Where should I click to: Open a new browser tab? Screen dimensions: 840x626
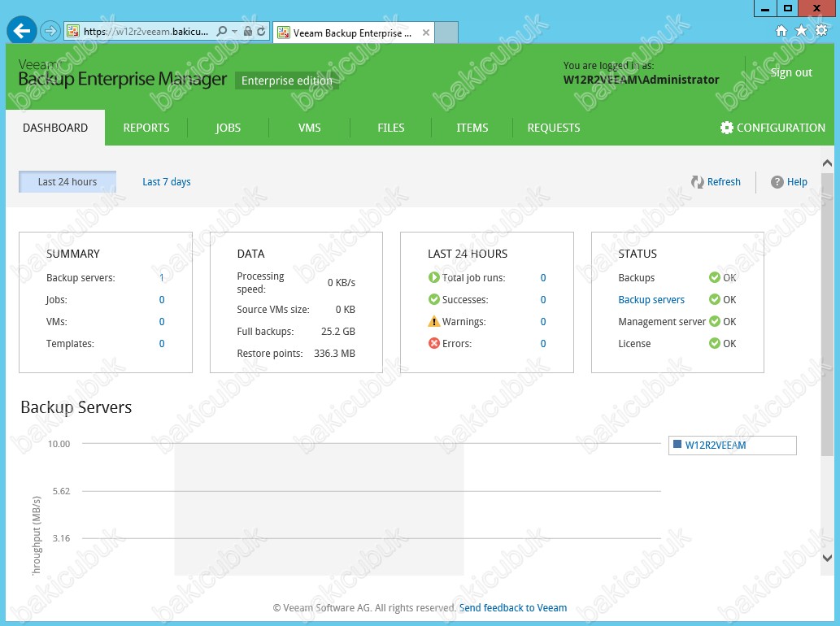point(446,33)
